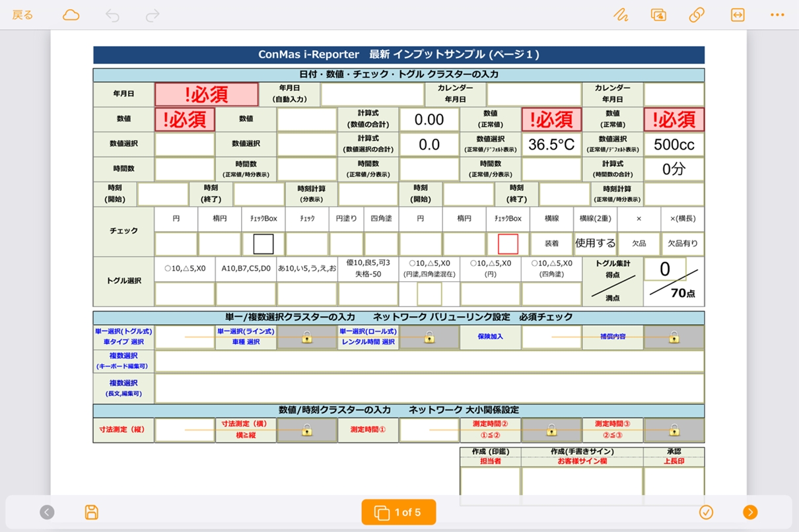This screenshot has height=532, width=799.
Task: Click the 日付・数値・チェック・トグル section header
Action: coord(399,75)
